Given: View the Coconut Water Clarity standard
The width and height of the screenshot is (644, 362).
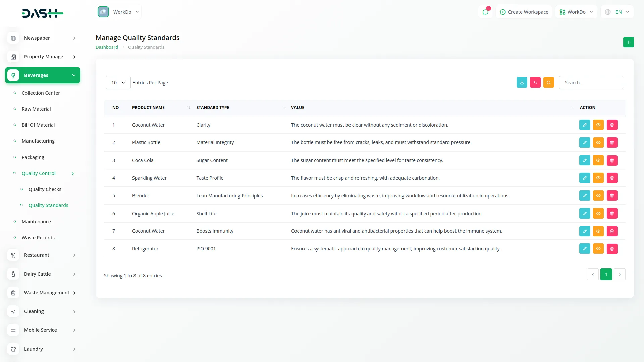Looking at the screenshot, I should click(598, 125).
